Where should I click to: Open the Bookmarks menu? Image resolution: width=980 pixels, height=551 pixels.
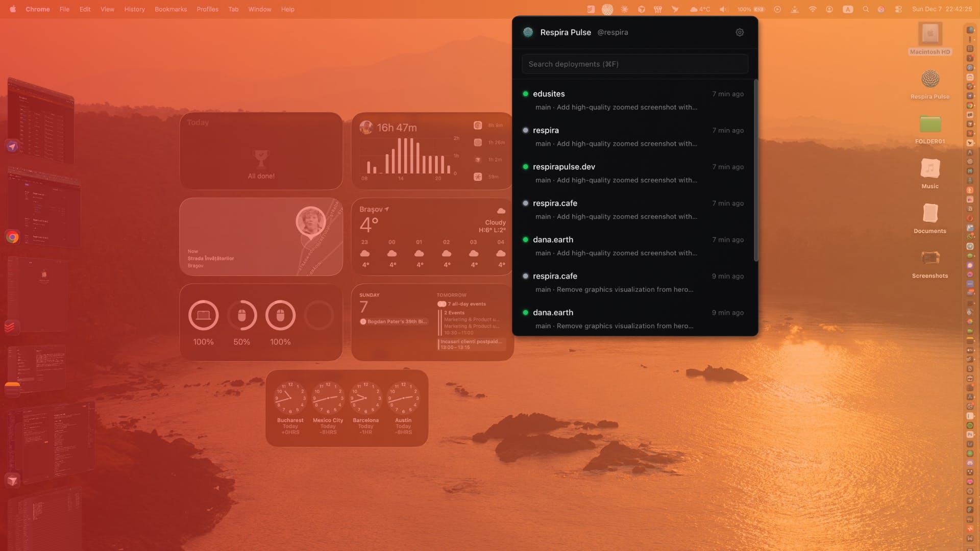click(170, 9)
